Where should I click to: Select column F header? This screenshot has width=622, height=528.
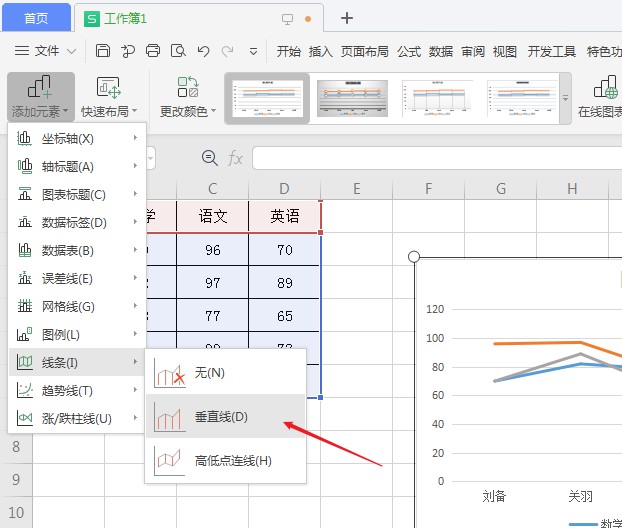[428, 188]
